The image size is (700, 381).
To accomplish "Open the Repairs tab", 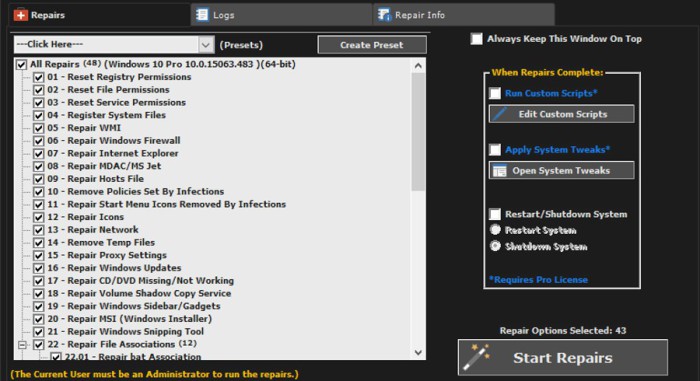I will 99,15.
